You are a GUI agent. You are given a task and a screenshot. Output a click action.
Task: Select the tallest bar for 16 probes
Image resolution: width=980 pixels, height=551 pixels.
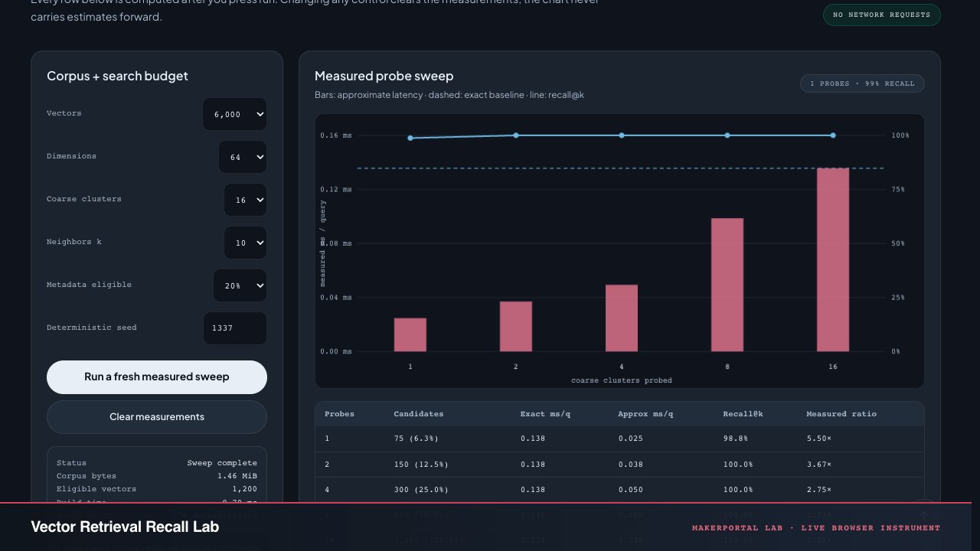(833, 260)
